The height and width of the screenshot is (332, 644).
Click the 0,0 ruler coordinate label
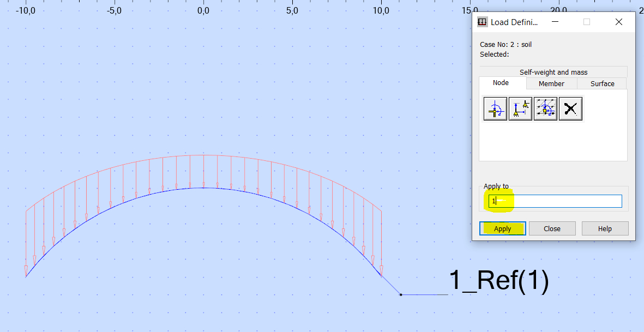coord(203,9)
